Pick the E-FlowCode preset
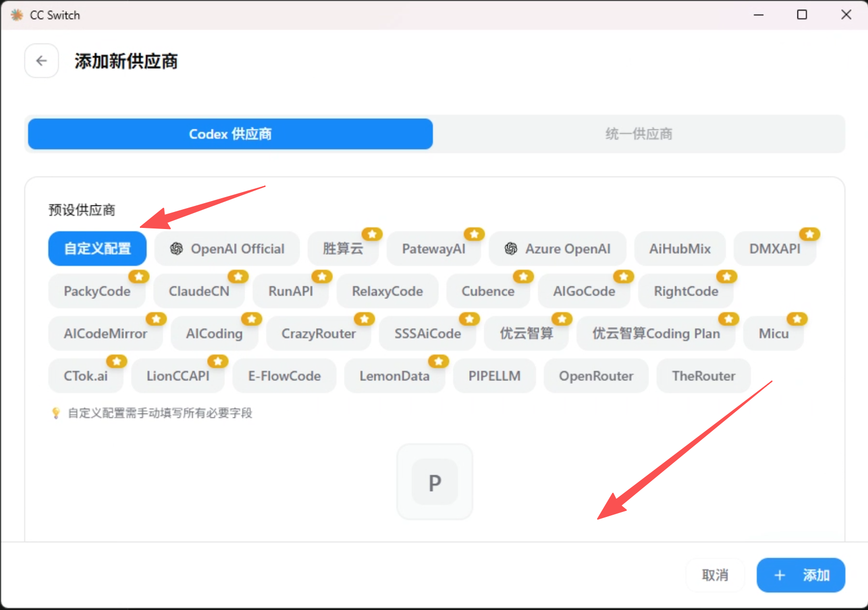Image resolution: width=868 pixels, height=610 pixels. coord(284,376)
